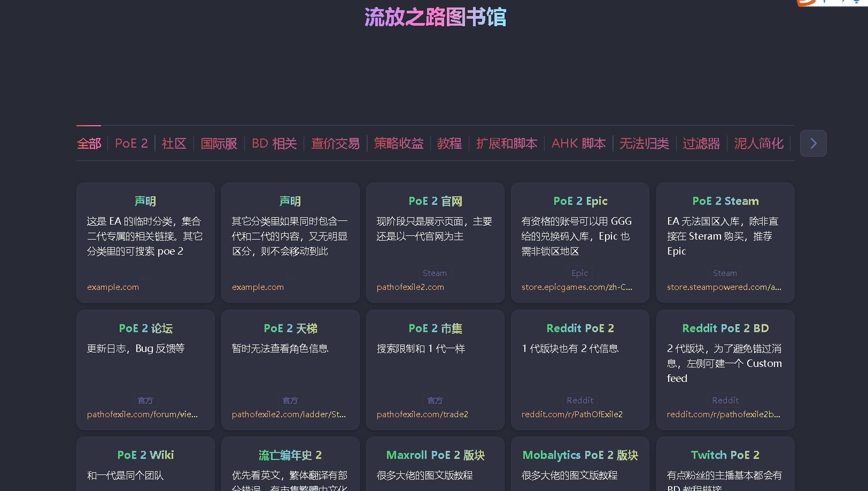Screen dimensions: 868x491
Task: Click the Steam tag on PoE 2 Steam card
Action: [x=725, y=273]
